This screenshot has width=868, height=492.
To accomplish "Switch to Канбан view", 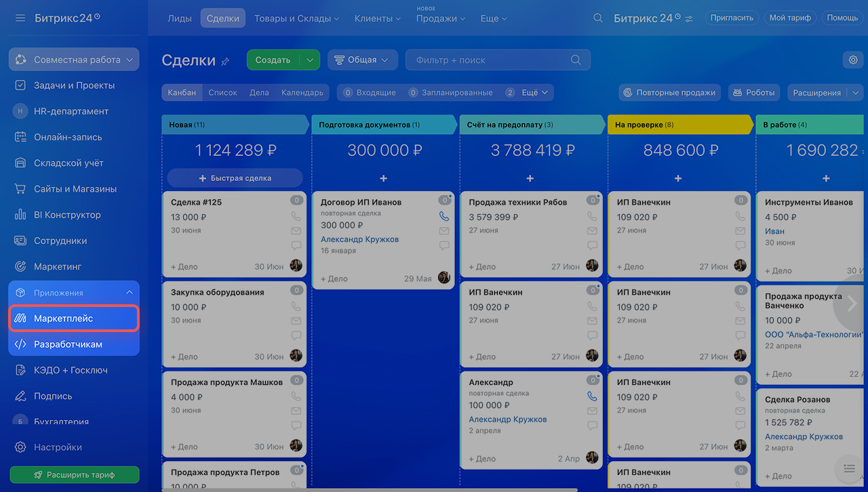I will 182,93.
